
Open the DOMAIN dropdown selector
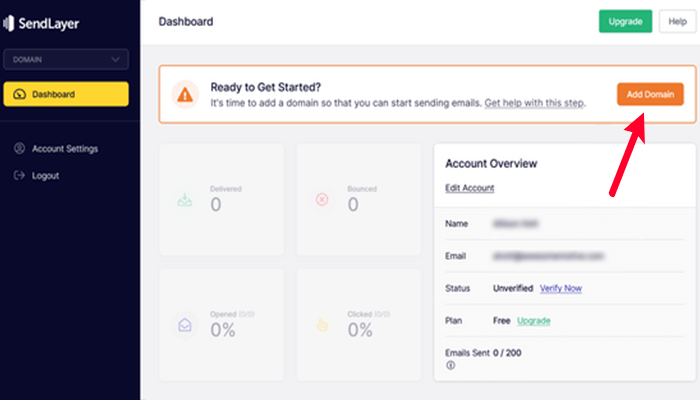pyautogui.click(x=66, y=60)
